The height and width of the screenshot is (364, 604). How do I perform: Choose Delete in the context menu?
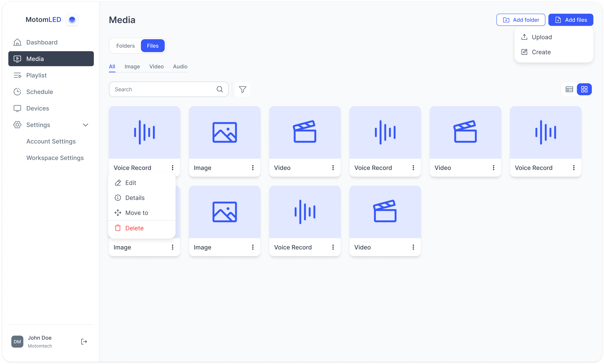point(142,228)
